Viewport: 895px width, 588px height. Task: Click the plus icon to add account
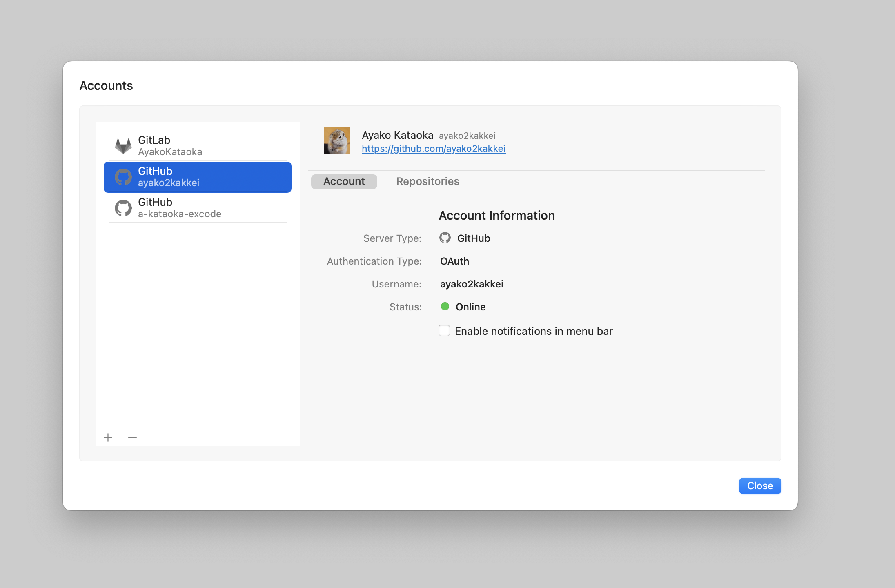[108, 438]
